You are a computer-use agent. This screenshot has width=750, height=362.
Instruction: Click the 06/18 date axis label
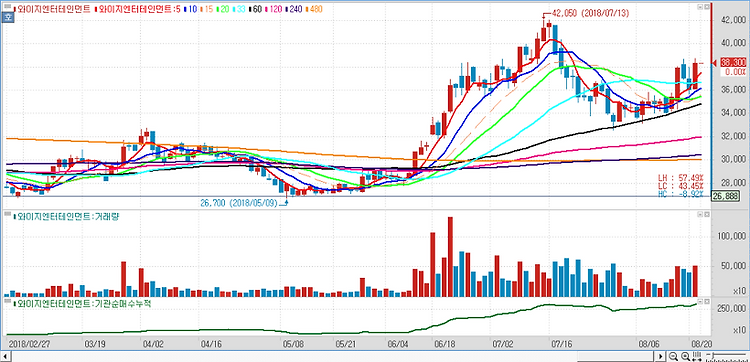(446, 343)
